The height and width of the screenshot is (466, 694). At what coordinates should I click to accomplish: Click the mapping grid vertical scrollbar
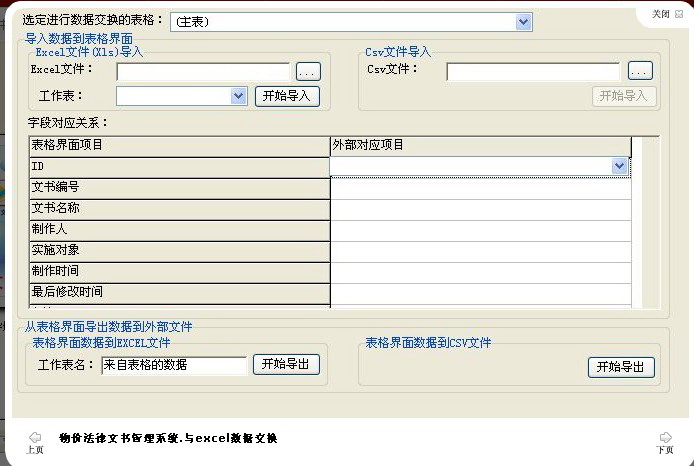pyautogui.click(x=637, y=222)
